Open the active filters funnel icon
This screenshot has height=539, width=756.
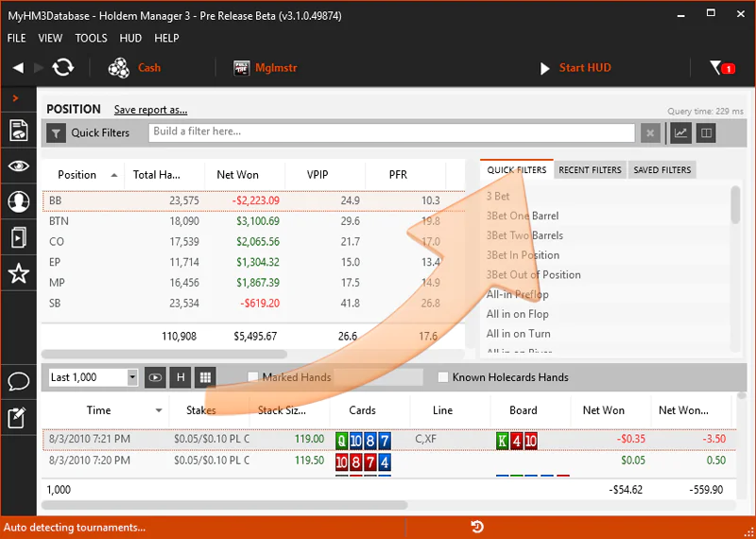pos(722,68)
